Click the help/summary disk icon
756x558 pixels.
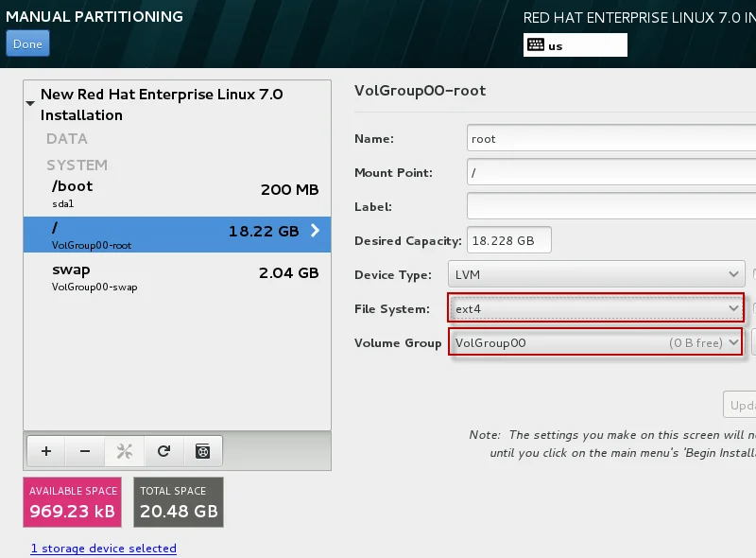[x=203, y=451]
